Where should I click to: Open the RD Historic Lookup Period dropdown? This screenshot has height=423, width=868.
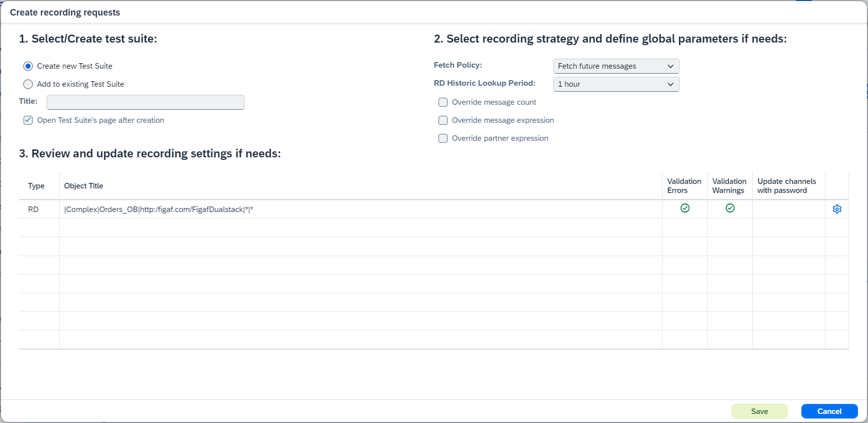coord(616,84)
